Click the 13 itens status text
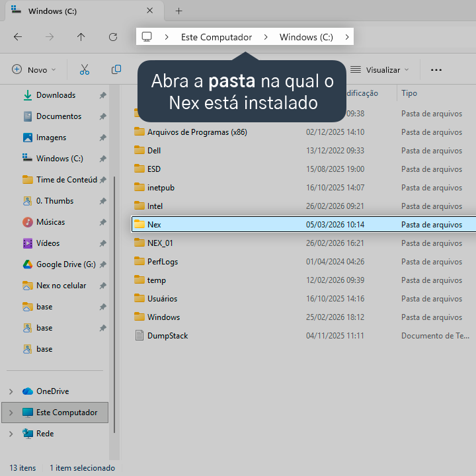Screen dimensions: 476x476 click(x=22, y=468)
